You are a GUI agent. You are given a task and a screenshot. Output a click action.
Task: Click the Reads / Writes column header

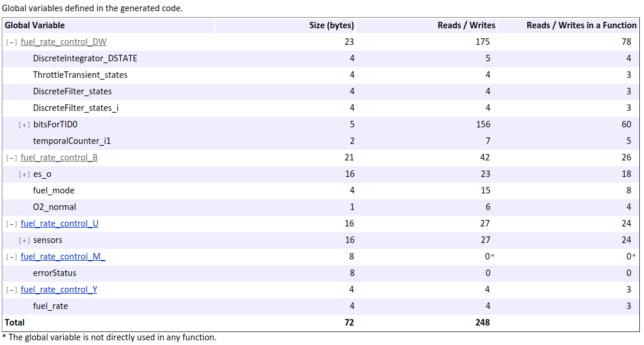[x=466, y=25]
